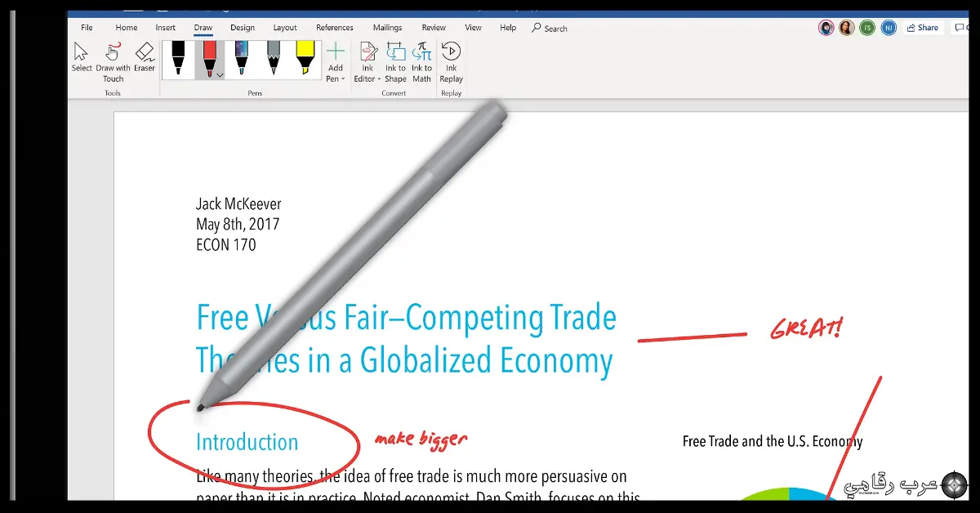
Task: Select the gray pencil
Action: pyautogui.click(x=273, y=60)
